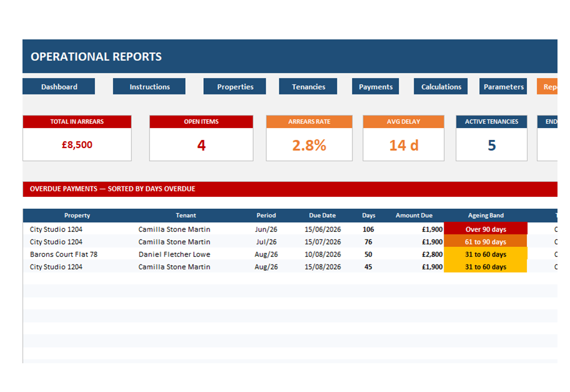The height and width of the screenshot is (392, 570).
Task: Click the Jul/26 period cell
Action: (x=266, y=242)
